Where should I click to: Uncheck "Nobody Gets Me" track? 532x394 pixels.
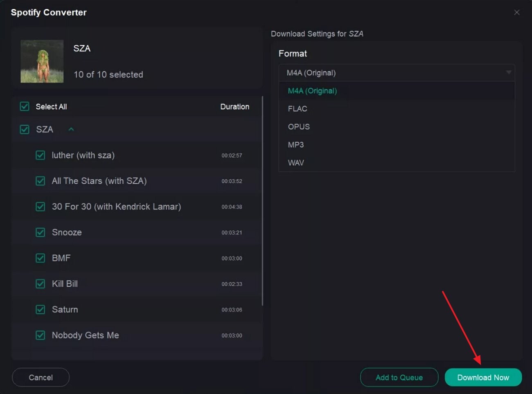(x=40, y=335)
